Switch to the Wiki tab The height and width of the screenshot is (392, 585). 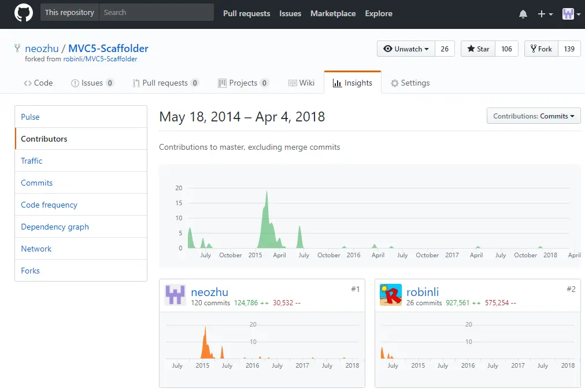tap(301, 83)
